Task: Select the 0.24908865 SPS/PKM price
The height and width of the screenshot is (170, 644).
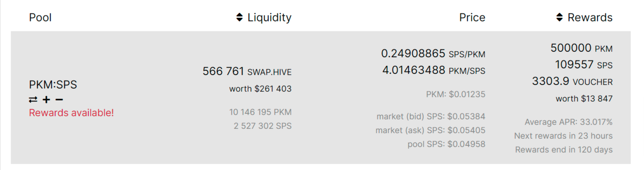Action: (x=433, y=53)
